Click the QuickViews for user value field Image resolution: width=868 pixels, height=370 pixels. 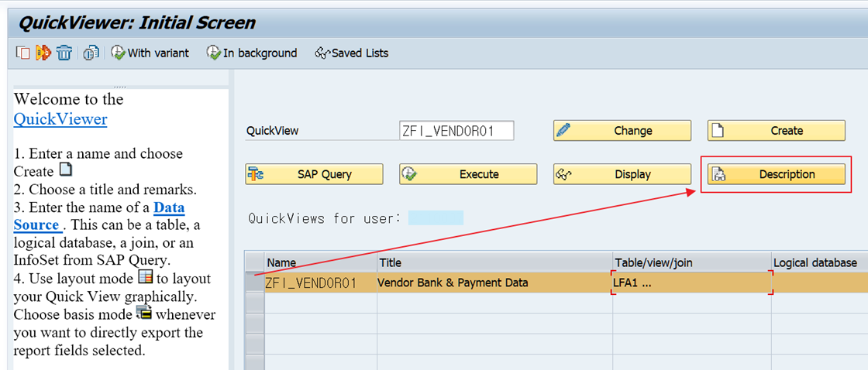(x=436, y=218)
